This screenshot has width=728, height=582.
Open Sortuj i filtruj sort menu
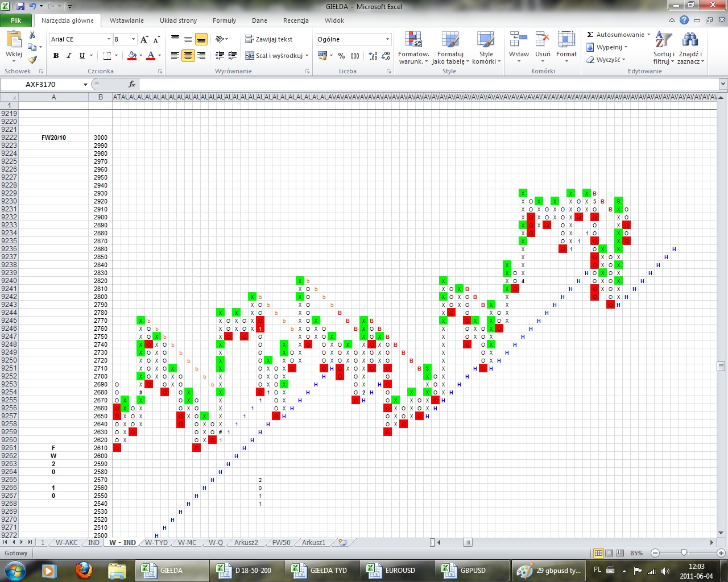pyautogui.click(x=663, y=48)
